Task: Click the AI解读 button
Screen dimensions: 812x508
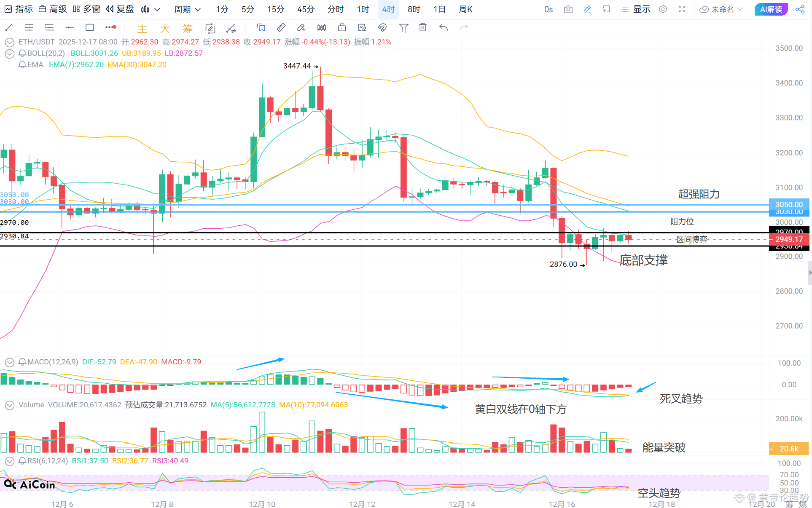Action: point(771,9)
